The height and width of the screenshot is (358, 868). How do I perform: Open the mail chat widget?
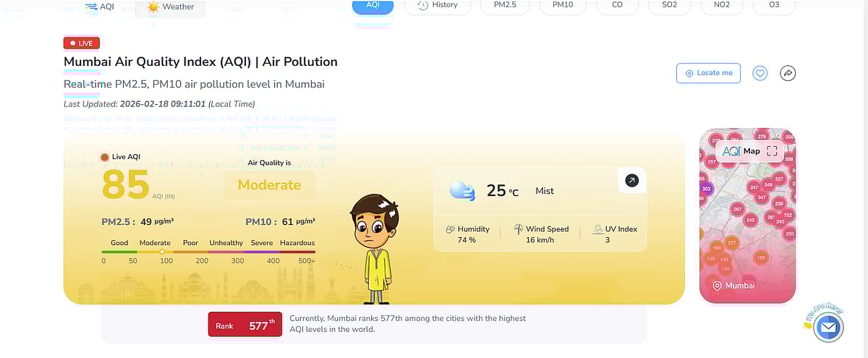828,328
